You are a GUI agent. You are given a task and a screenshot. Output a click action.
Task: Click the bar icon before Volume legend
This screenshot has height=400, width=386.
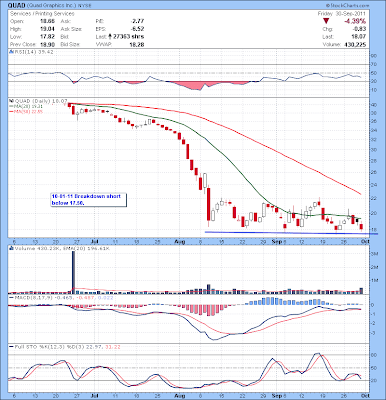(11, 248)
